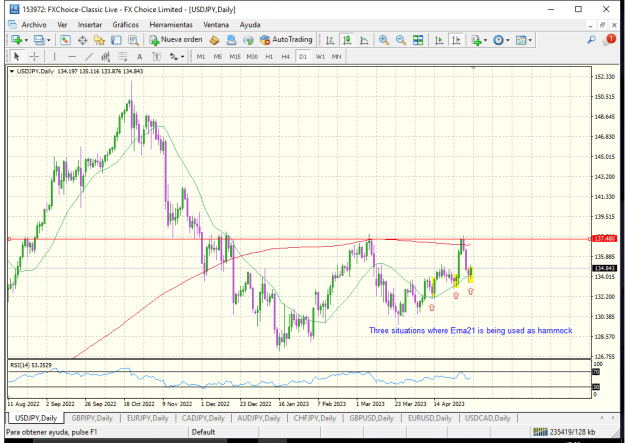The height and width of the screenshot is (443, 625).
Task: Click the signals/community people icon
Action: (231, 40)
